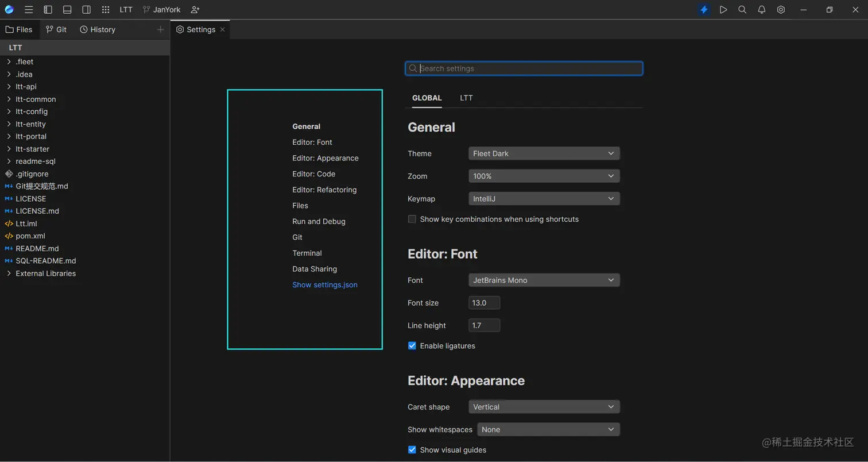
Task: Expand External Libraries node
Action: pos(9,274)
